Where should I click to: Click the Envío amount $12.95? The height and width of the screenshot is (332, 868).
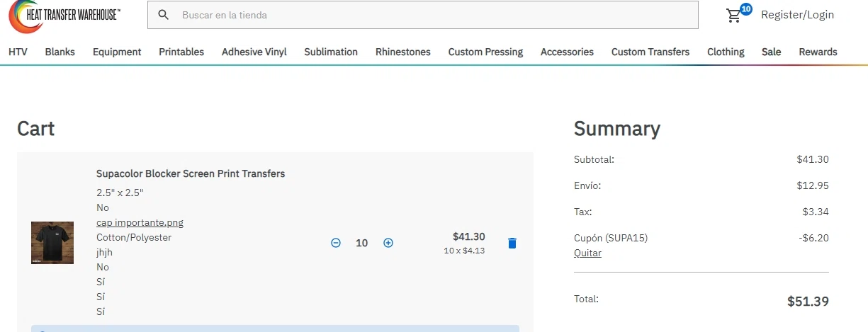coord(813,185)
